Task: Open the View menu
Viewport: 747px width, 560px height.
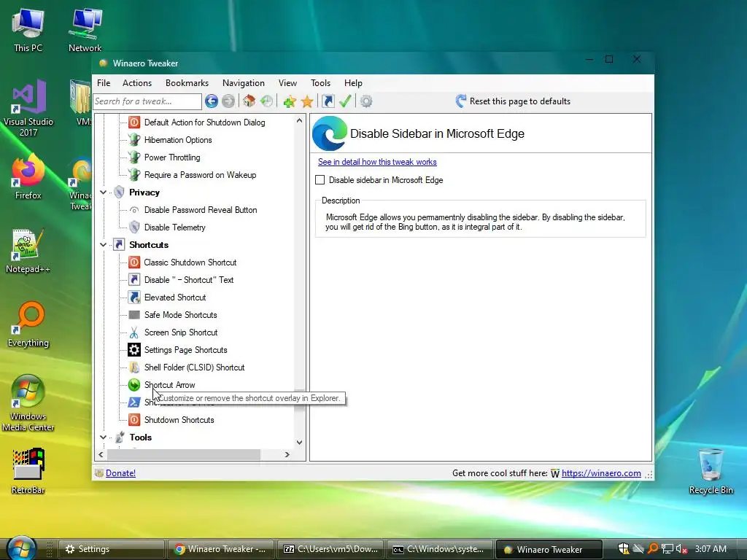Action: pyautogui.click(x=287, y=83)
